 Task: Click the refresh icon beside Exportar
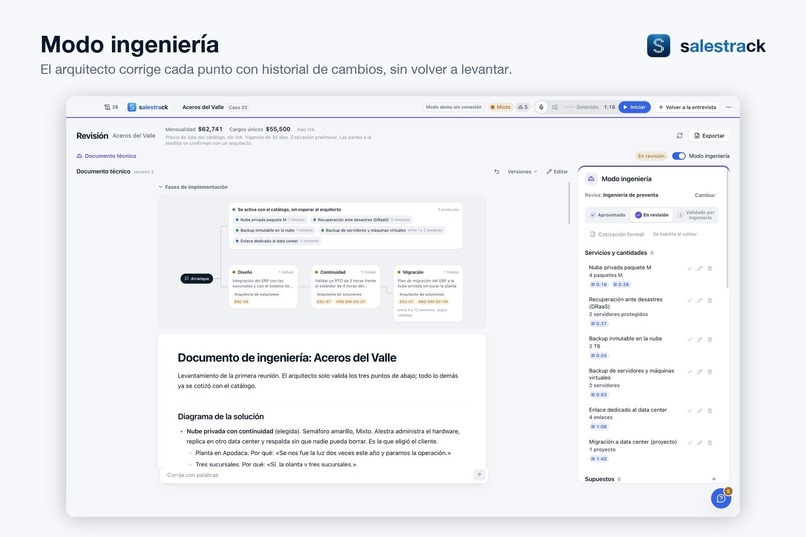click(x=680, y=136)
